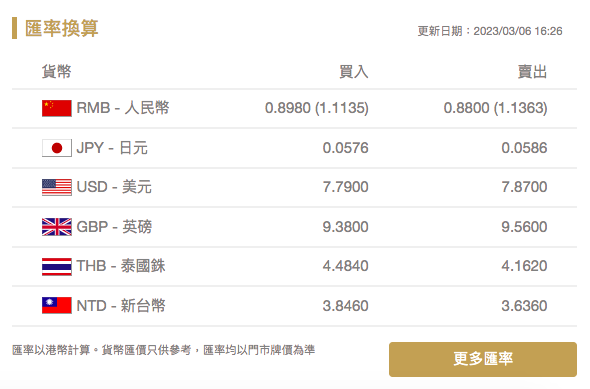This screenshot has width=590, height=389.
Task: Click GBP sell rate 9.5600
Action: [x=524, y=226]
